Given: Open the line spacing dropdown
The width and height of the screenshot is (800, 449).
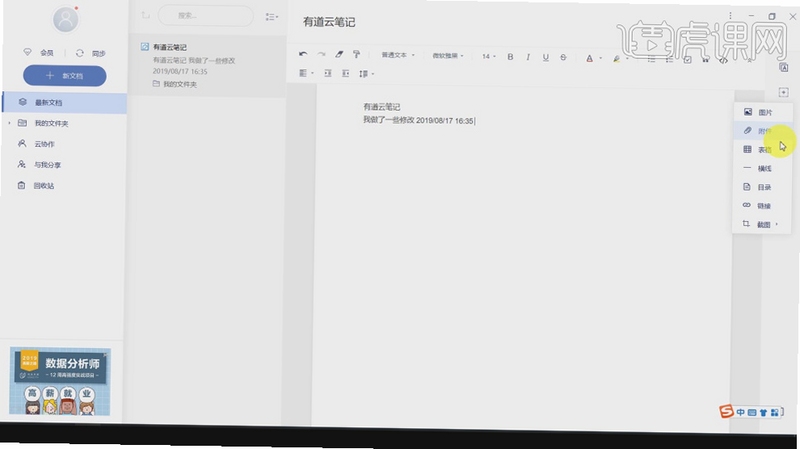Looking at the screenshot, I should tap(366, 74).
